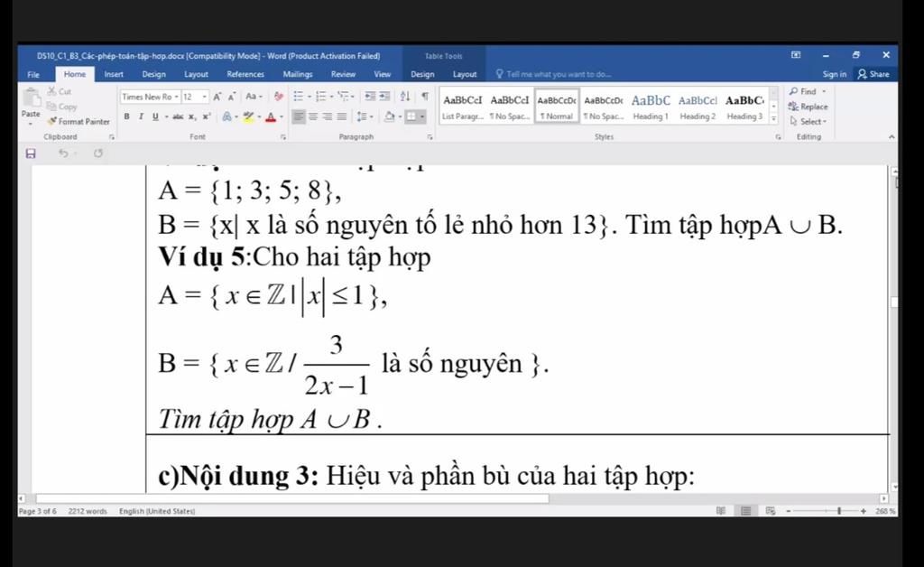This screenshot has height=567, width=924.
Task: Open the font size 12 dropdown
Action: 205,97
